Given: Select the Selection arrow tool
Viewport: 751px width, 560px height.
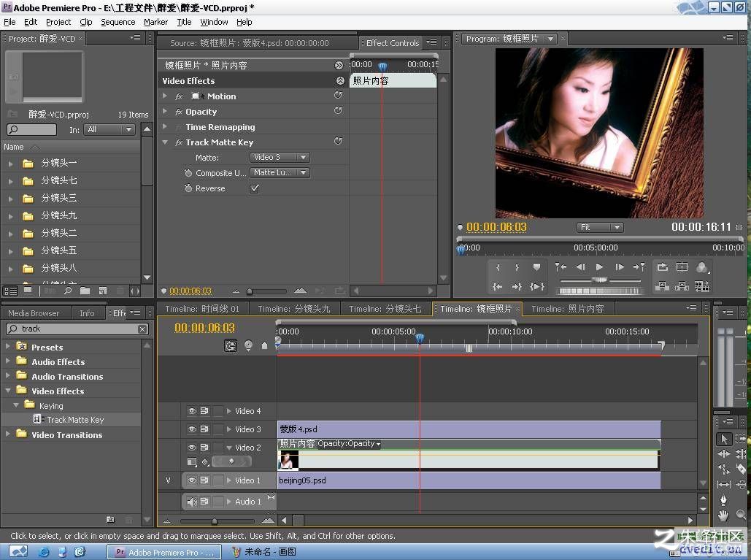Looking at the screenshot, I should click(723, 439).
